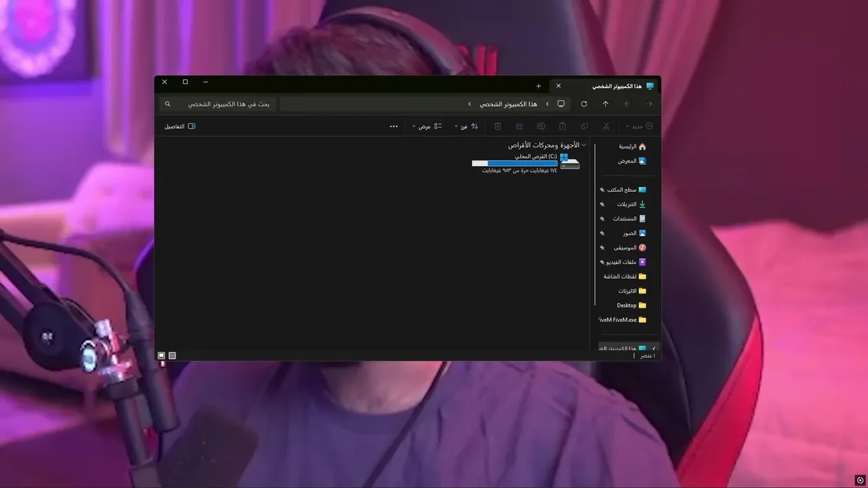
Task: Click pin icon next to الموسيقى
Action: point(601,248)
